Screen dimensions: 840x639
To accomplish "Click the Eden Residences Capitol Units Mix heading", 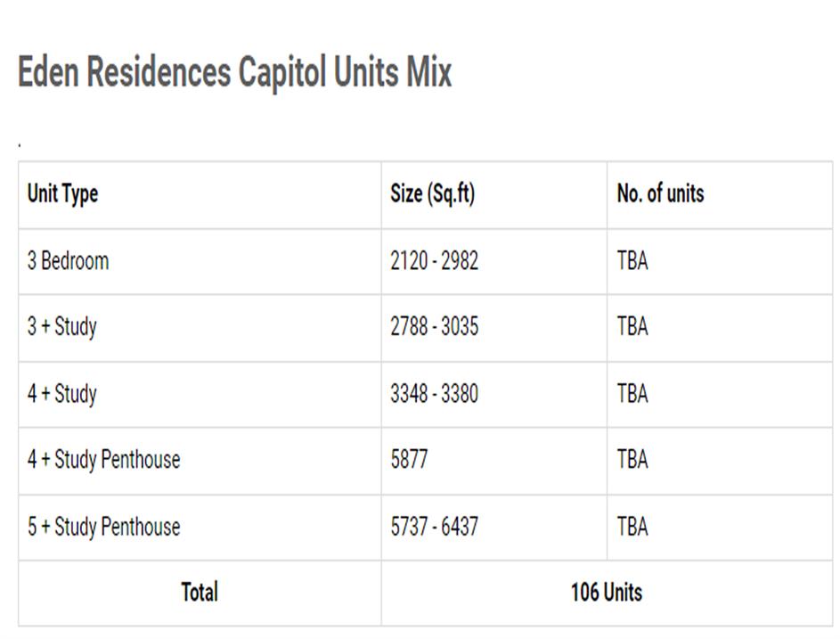I will 235,73.
